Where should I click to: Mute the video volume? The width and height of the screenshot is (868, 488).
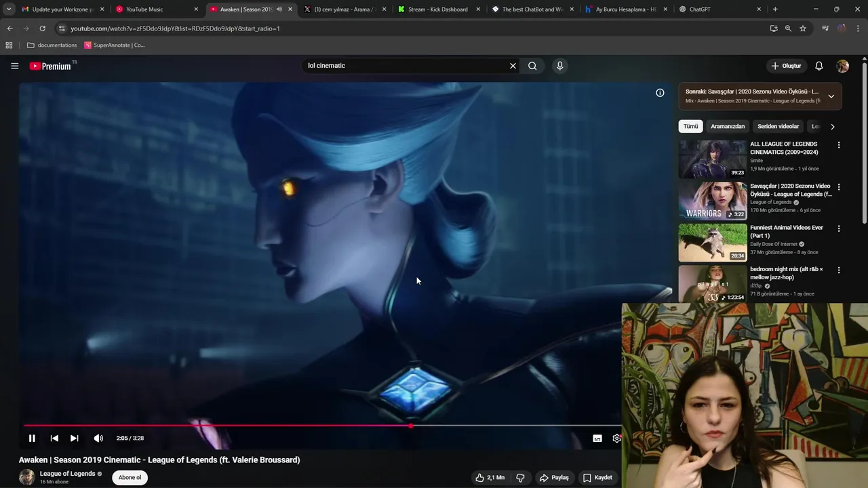click(x=98, y=438)
